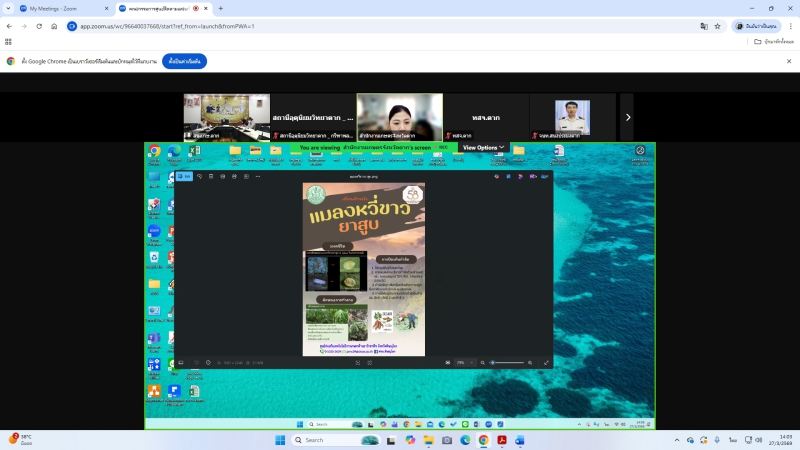Open Adobe Acrobat from the taskbar
Viewport: 800px width, 450px height.
tap(502, 440)
